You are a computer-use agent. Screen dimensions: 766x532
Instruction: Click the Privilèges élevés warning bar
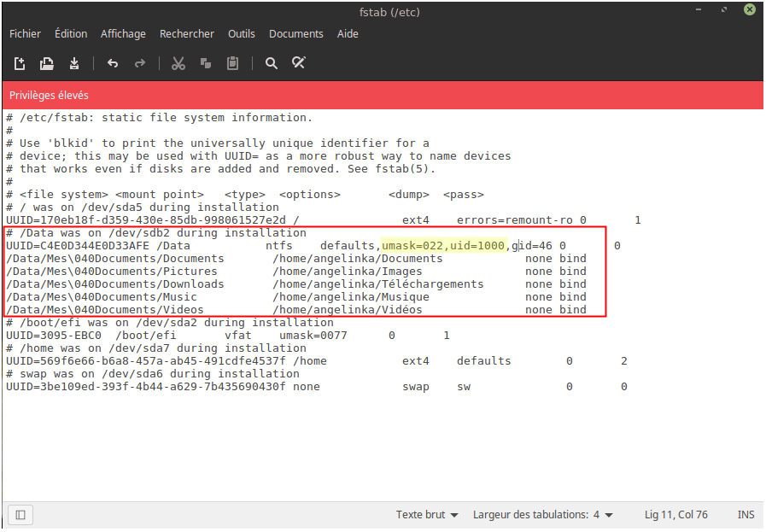(x=383, y=96)
